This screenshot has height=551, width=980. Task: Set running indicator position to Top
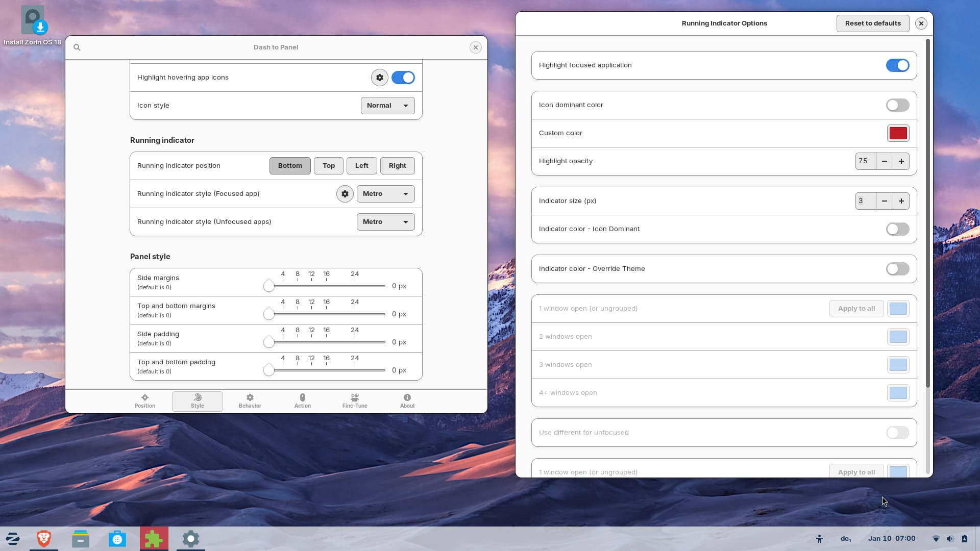coord(328,166)
